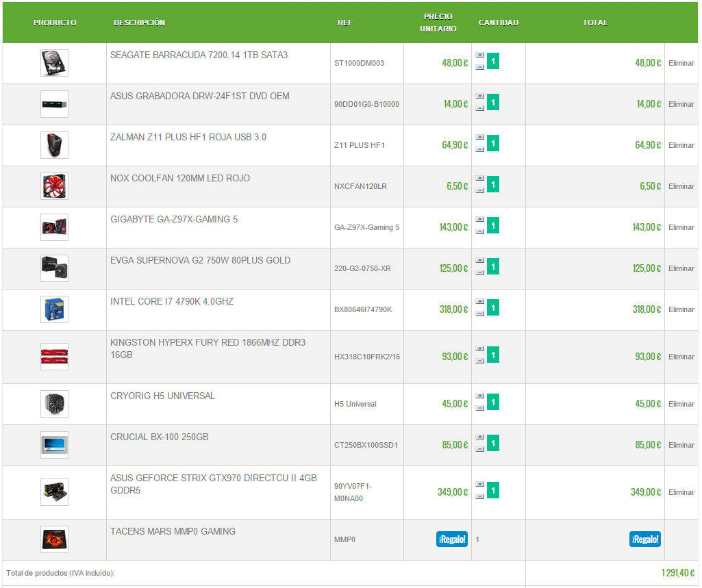The width and height of the screenshot is (702, 588).
Task: Increase quantity of Gigabyte GA-Z97X-Gaming 5
Action: (x=479, y=220)
